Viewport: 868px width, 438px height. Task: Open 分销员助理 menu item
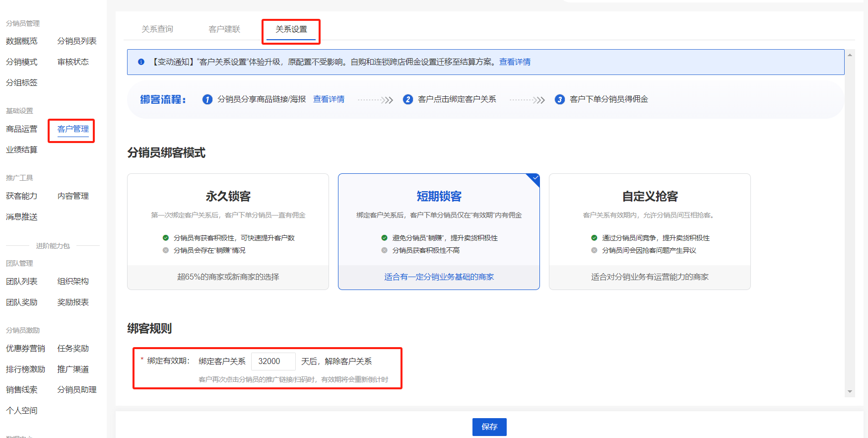click(x=77, y=390)
